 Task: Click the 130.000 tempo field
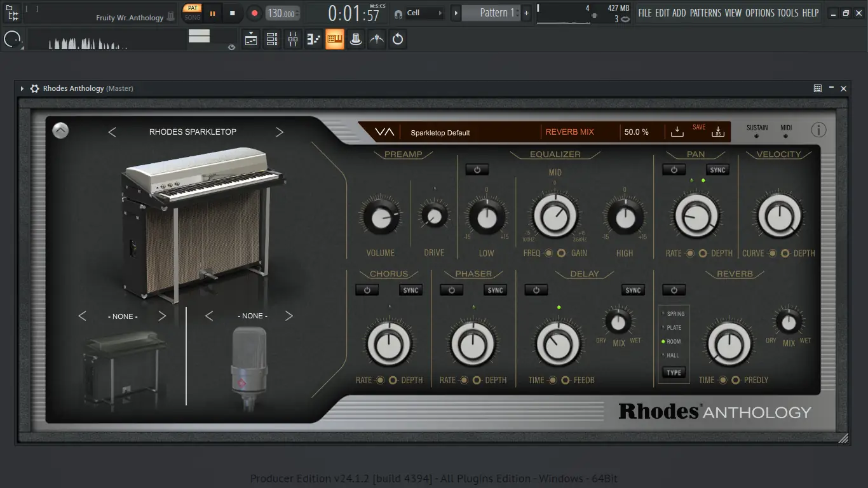point(283,13)
